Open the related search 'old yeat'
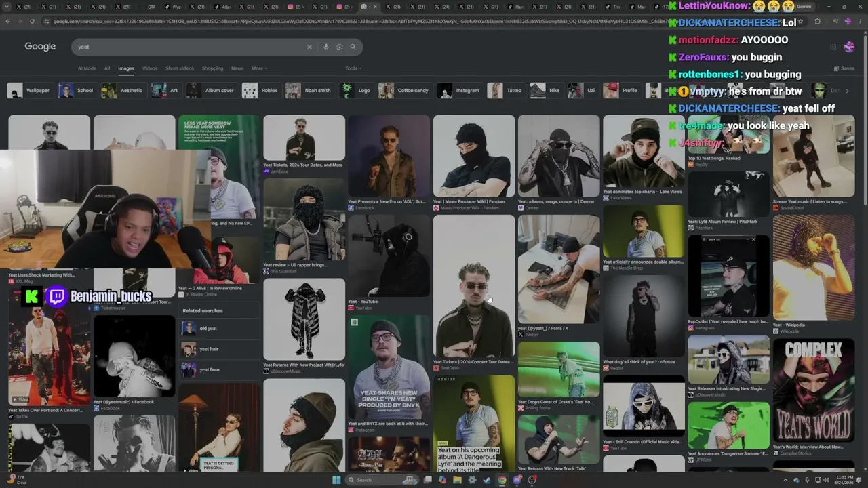The width and height of the screenshot is (868, 488). (220, 329)
